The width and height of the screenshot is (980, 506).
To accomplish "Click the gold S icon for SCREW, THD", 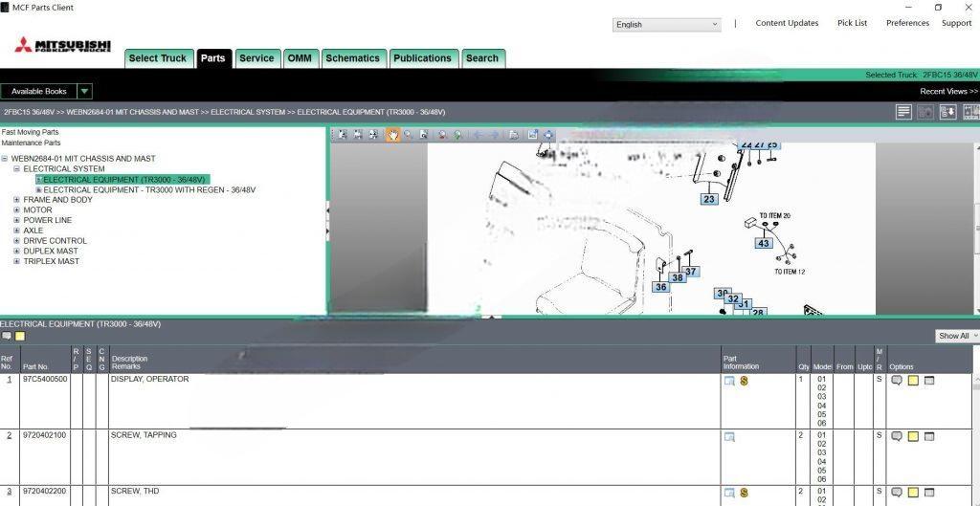I will coord(744,493).
